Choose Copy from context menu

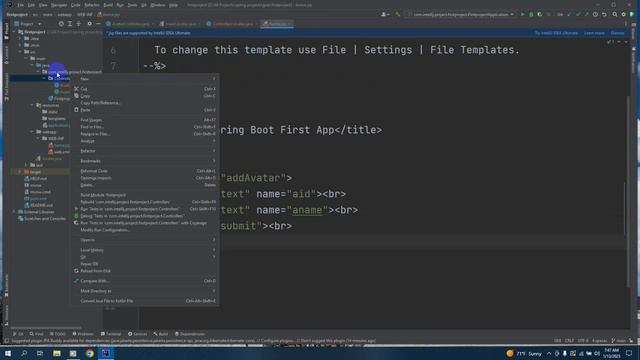(145, 96)
